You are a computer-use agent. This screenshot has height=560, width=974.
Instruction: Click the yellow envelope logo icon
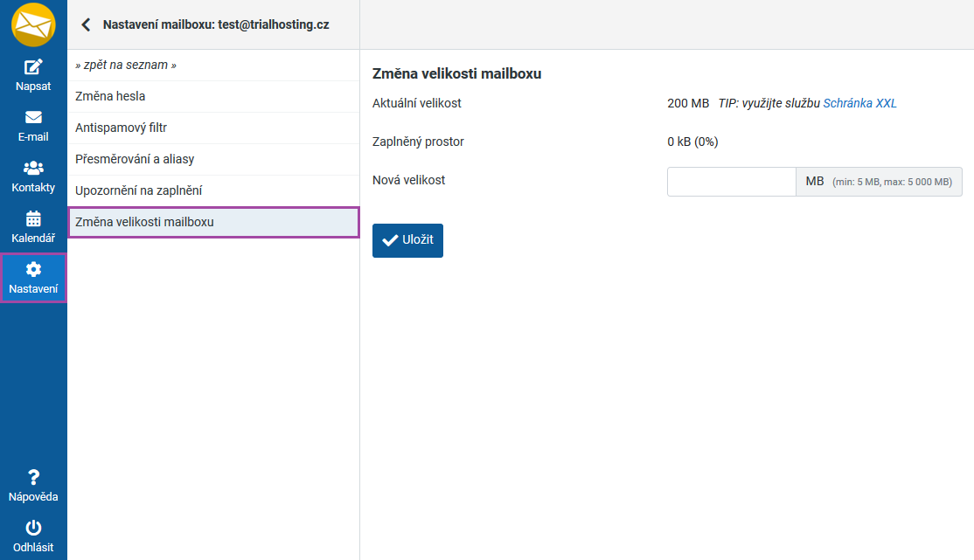pos(33,24)
